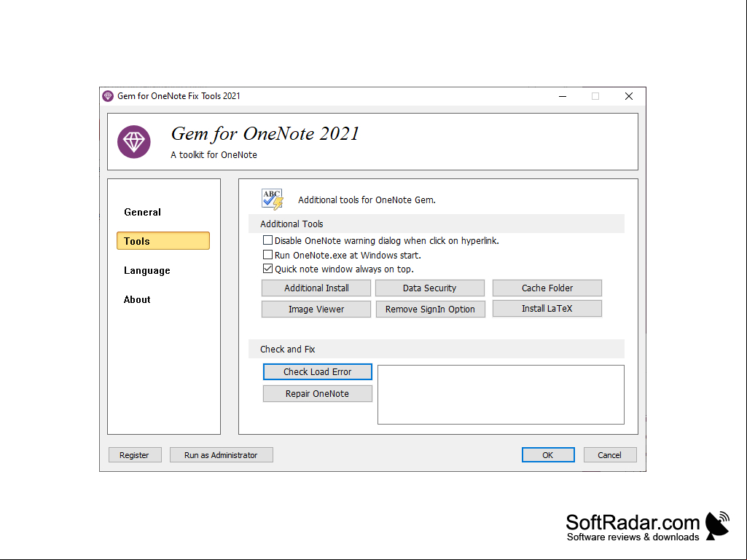Viewport: 747px width, 560px height.
Task: Click Remove SignIn Option button
Action: pos(430,309)
